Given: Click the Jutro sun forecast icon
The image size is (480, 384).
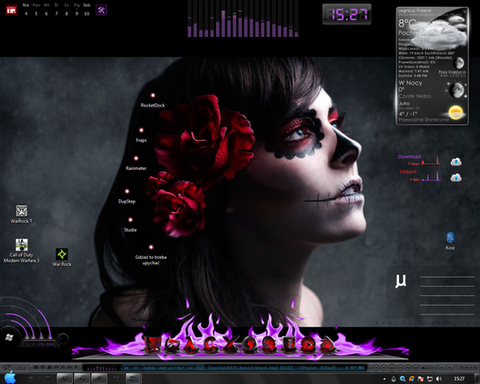Looking at the screenshot, I should coord(456,112).
